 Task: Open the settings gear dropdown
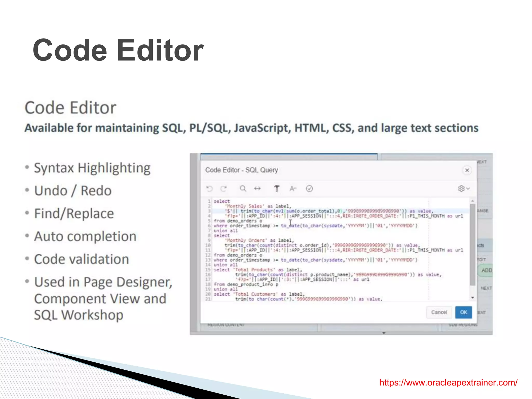(464, 189)
